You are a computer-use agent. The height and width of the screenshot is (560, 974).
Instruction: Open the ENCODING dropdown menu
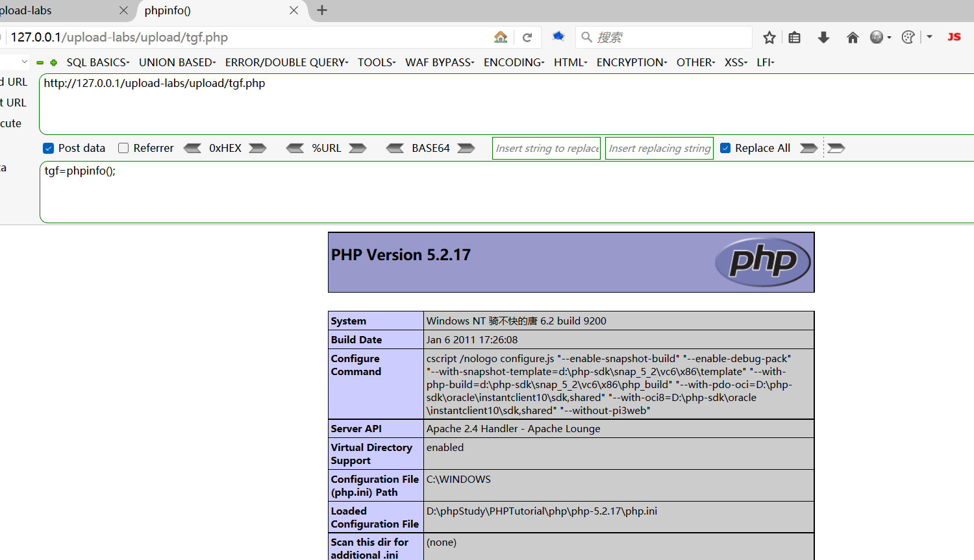click(514, 62)
